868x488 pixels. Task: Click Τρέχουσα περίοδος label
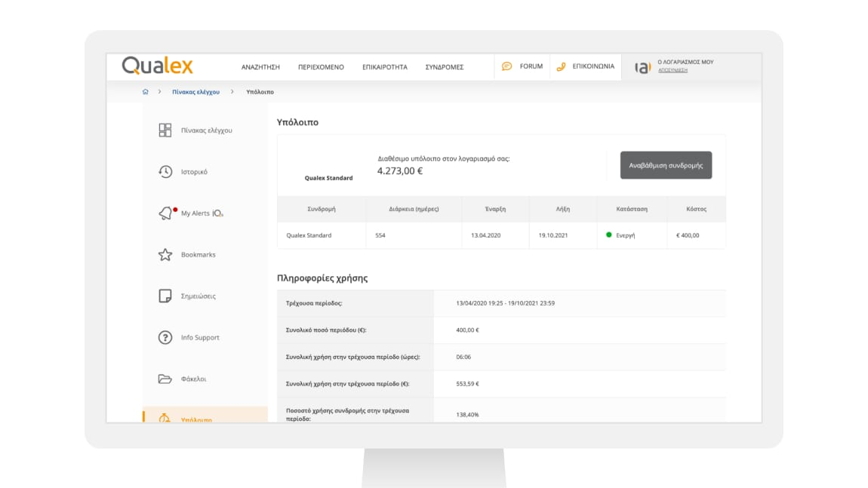(314, 303)
